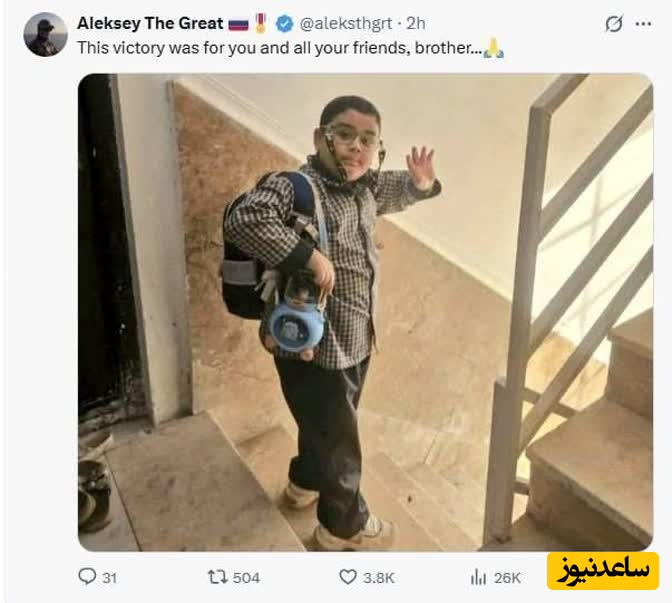Click the 31 replies count
The height and width of the screenshot is (603, 672).
tap(110, 578)
